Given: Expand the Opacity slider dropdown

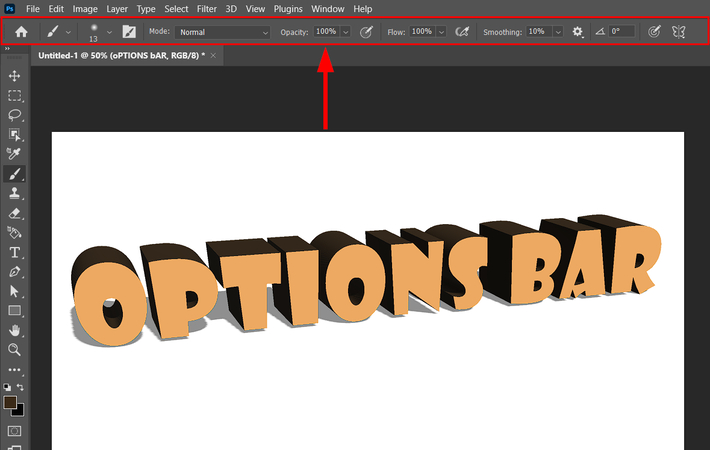Looking at the screenshot, I should pyautogui.click(x=346, y=32).
